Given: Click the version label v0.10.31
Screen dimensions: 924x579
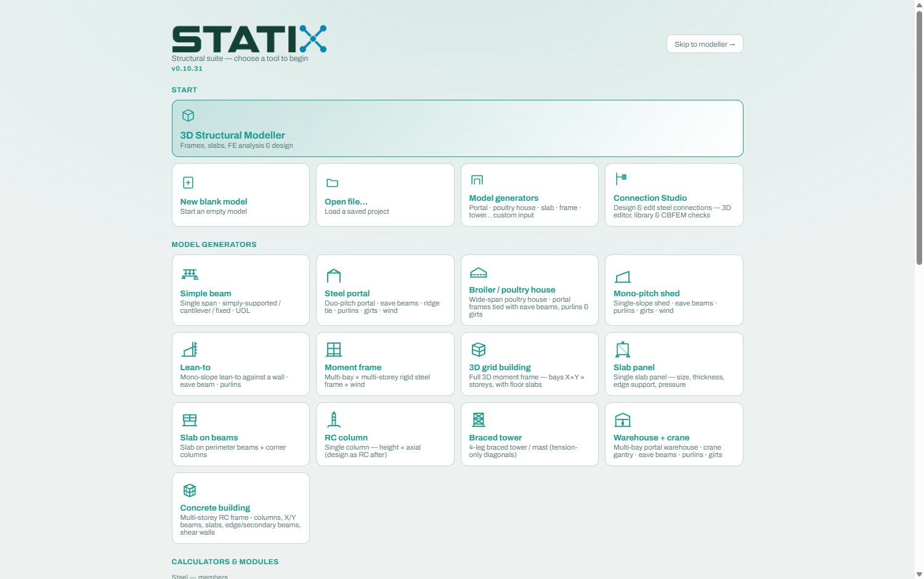Looking at the screenshot, I should point(187,68).
